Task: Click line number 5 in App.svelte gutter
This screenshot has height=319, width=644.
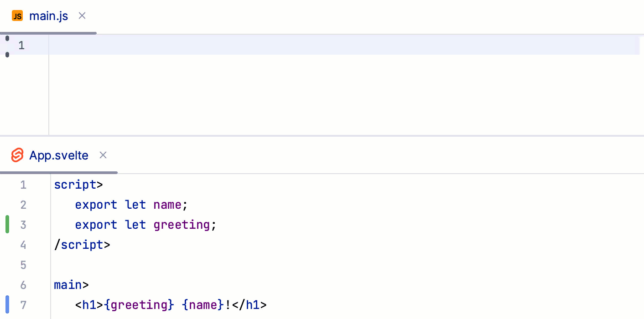Action: click(23, 265)
